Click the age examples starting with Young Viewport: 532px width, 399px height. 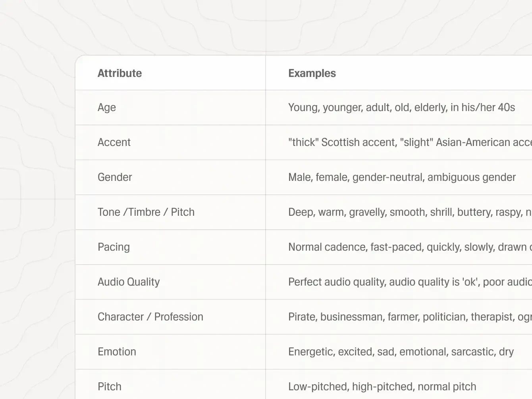point(401,107)
